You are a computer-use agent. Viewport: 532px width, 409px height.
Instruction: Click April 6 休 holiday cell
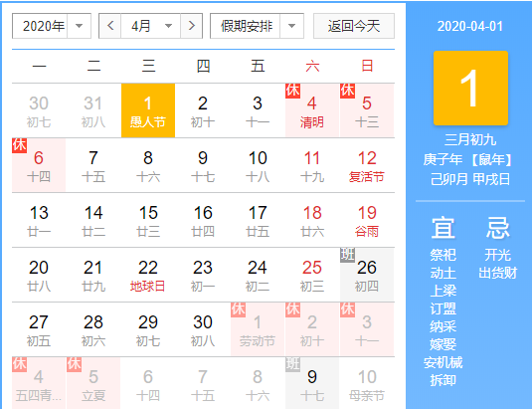tap(39, 165)
